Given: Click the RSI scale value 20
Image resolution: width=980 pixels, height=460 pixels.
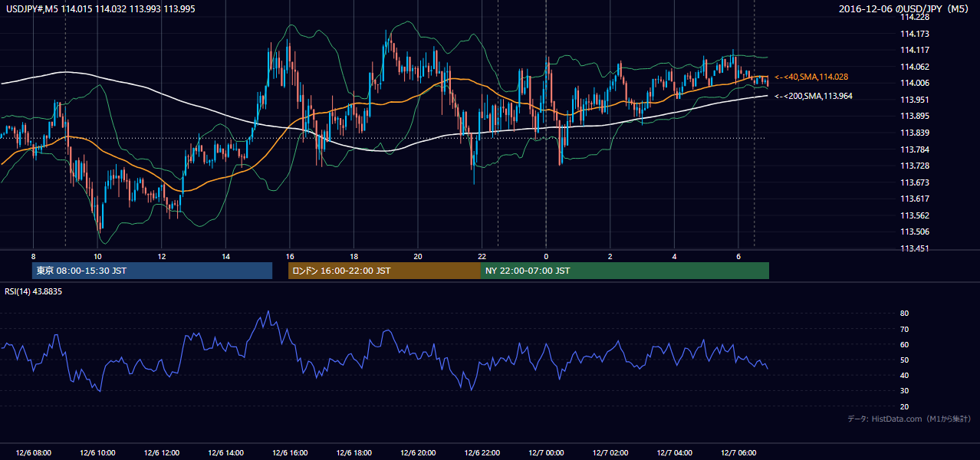Looking at the screenshot, I should point(904,406).
